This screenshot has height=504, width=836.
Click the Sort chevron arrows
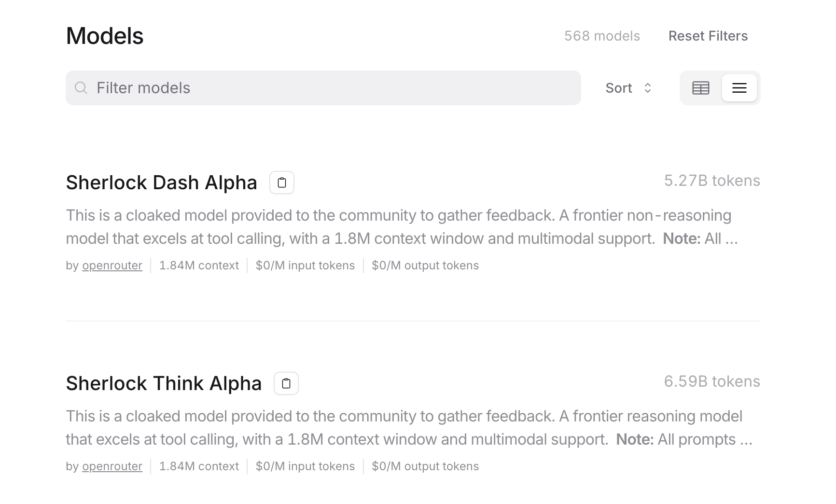[648, 88]
